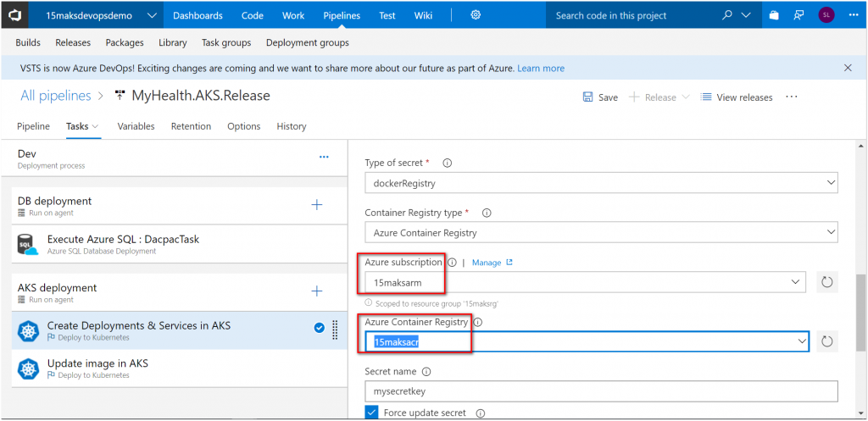Expand the Release dropdown arrow
The height and width of the screenshot is (421, 868).
click(x=685, y=97)
